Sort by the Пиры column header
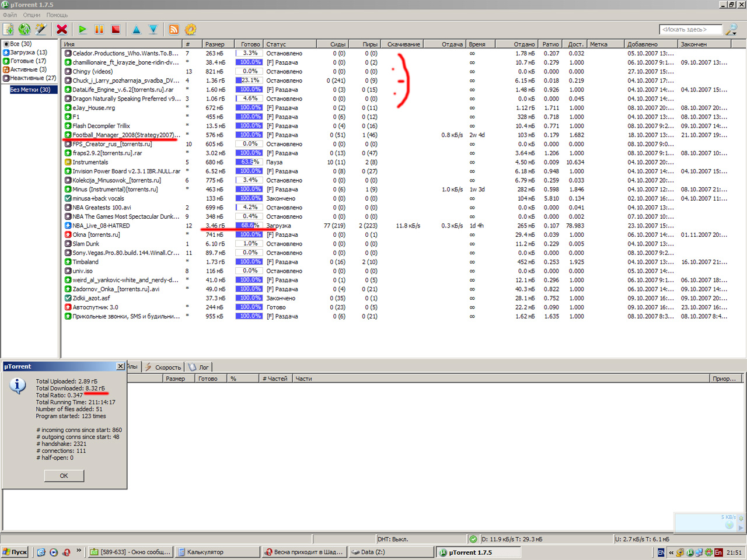The image size is (747, 560). click(x=365, y=44)
